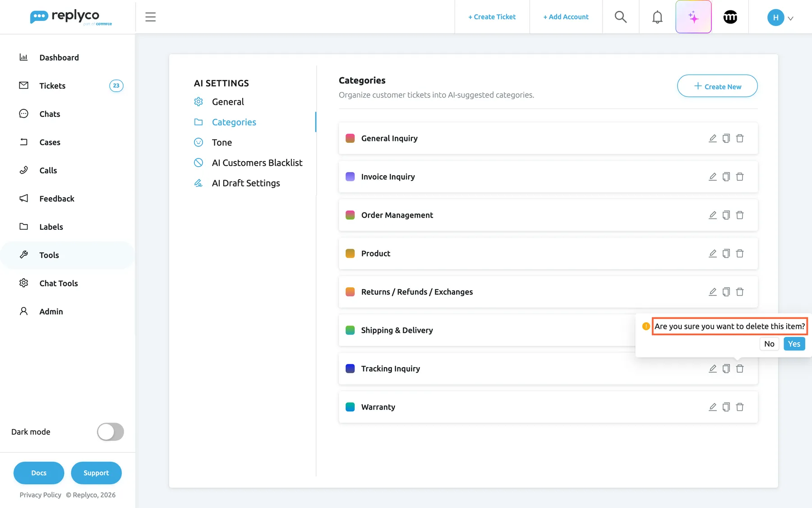Delete the Order Management category
This screenshot has width=812, height=508.
[x=740, y=215]
